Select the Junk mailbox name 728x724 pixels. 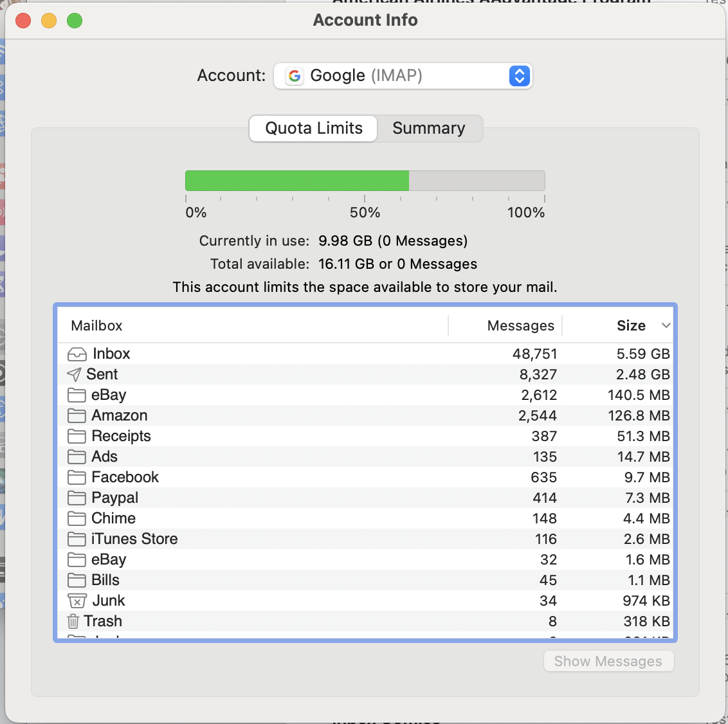tap(109, 601)
